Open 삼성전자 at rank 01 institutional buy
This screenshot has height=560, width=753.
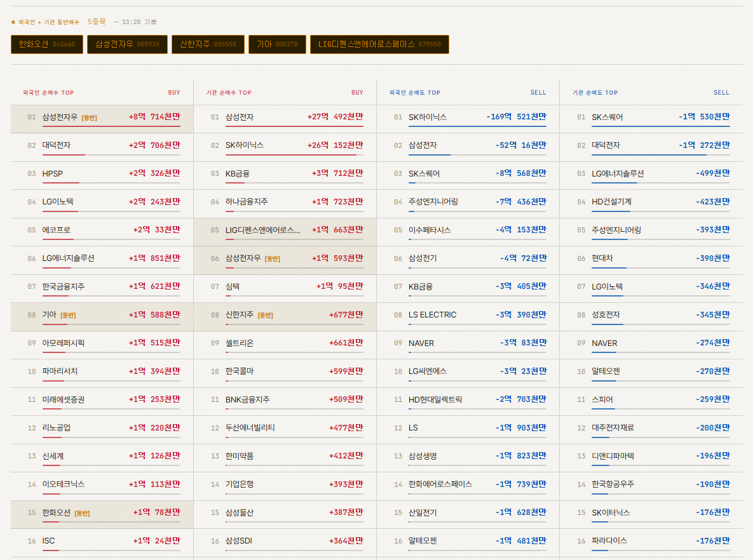pos(285,119)
